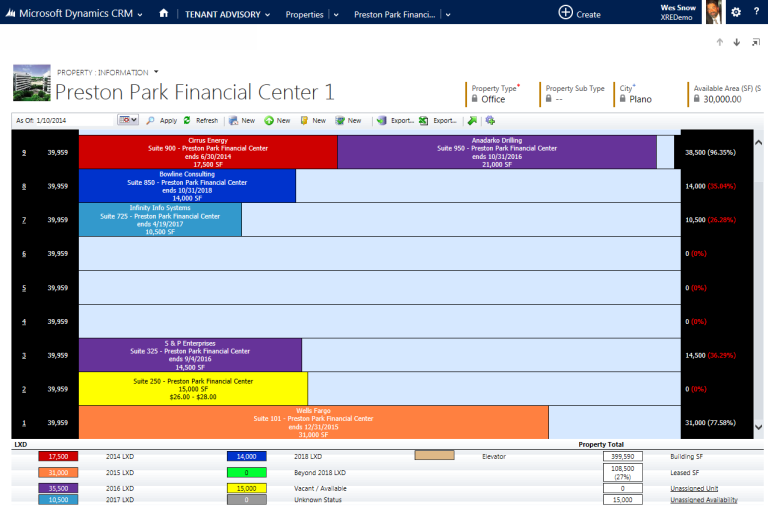Open the Preston Park Financi... breadcrumb

(x=394, y=15)
